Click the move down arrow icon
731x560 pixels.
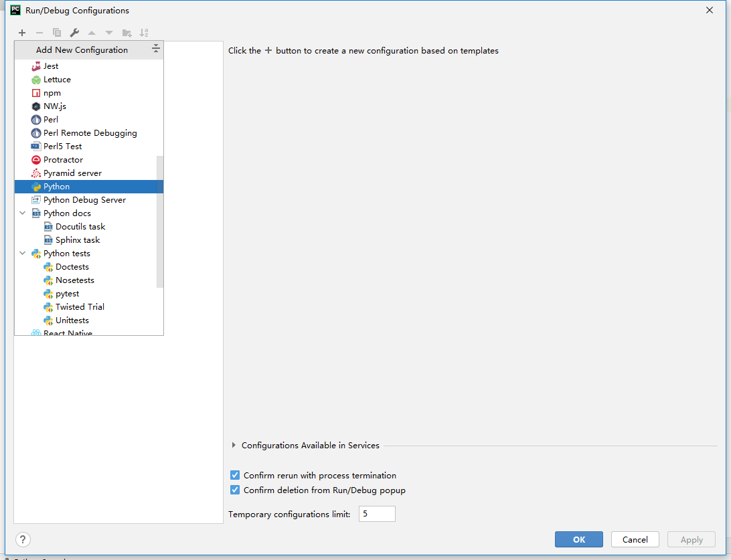(109, 33)
